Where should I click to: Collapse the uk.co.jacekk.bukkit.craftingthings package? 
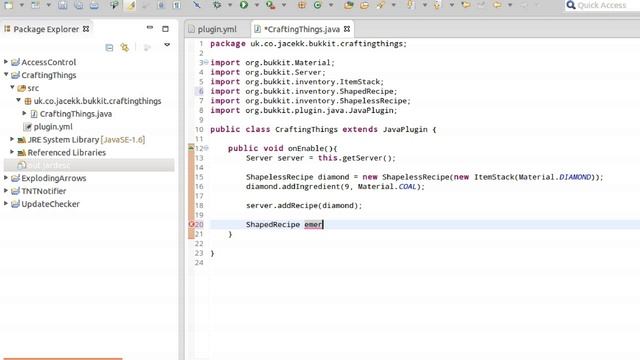[x=18, y=100]
